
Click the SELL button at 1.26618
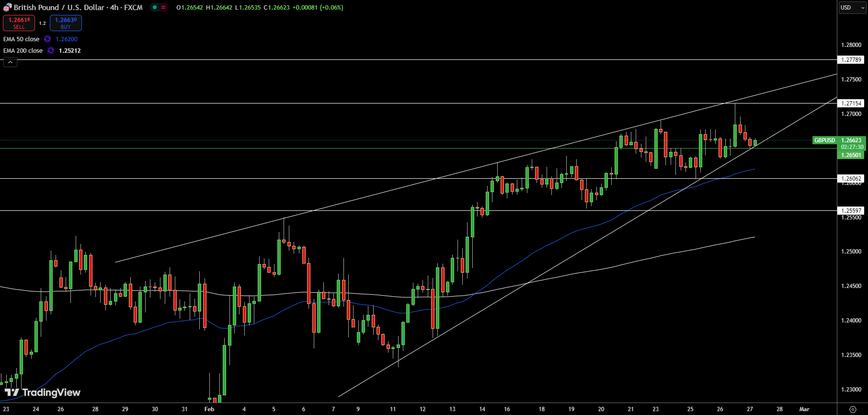(x=19, y=23)
